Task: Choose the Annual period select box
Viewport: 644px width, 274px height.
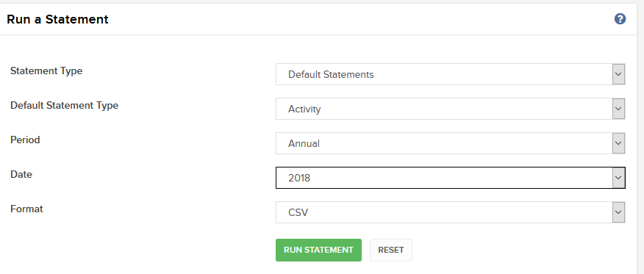Action: 450,143
